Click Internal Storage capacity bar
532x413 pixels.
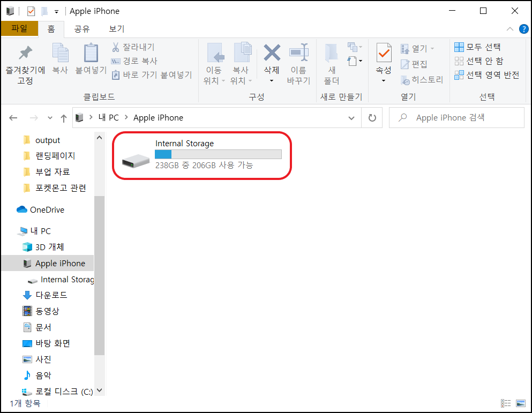click(x=218, y=154)
